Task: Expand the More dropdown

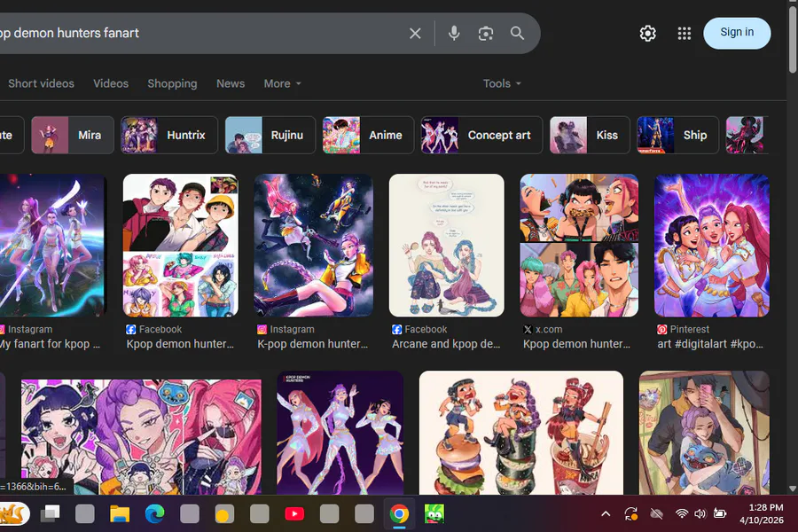Action: pos(283,83)
